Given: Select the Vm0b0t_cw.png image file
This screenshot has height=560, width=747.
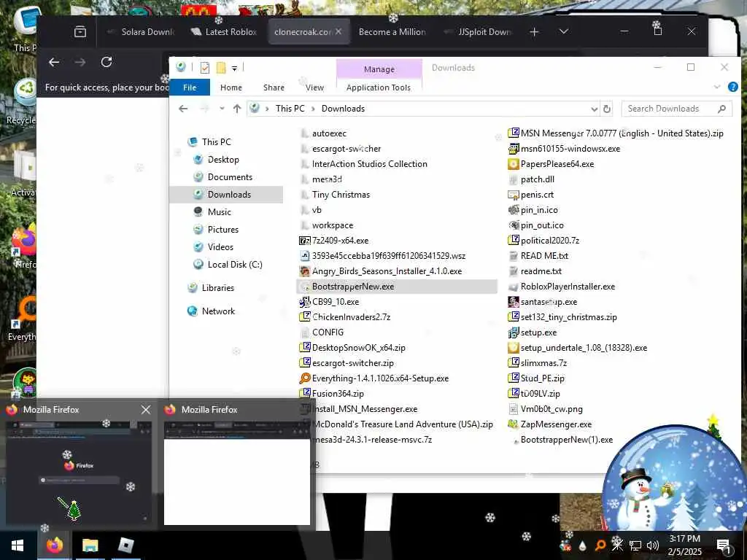Looking at the screenshot, I should click(x=545, y=409).
